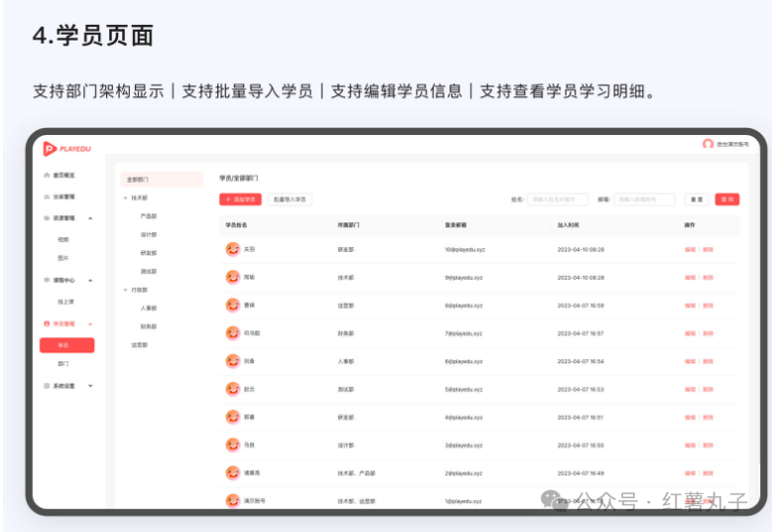Open 分类管理 in the sidebar
This screenshot has height=532, width=772.
tap(64, 197)
